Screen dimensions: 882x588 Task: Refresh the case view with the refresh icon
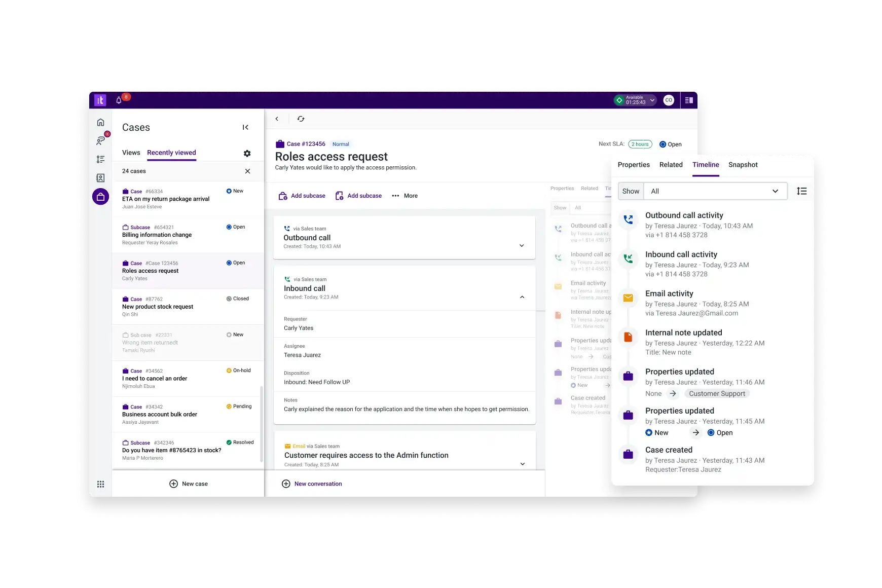click(x=301, y=118)
